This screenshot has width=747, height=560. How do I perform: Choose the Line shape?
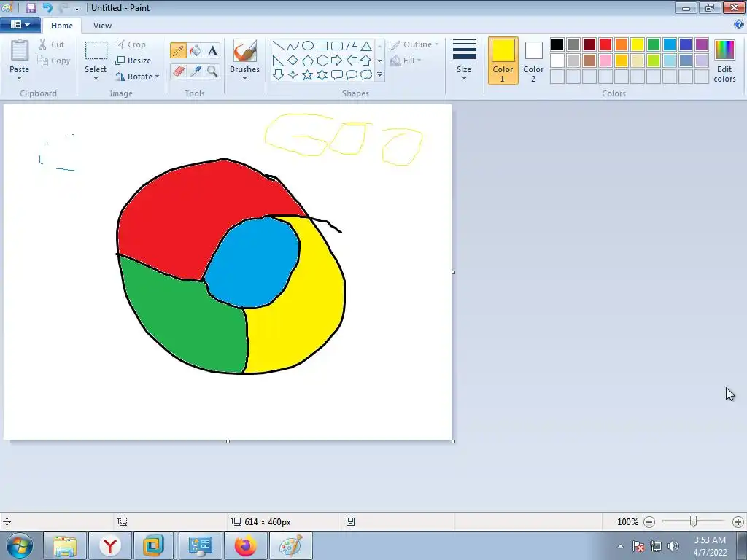click(x=279, y=46)
